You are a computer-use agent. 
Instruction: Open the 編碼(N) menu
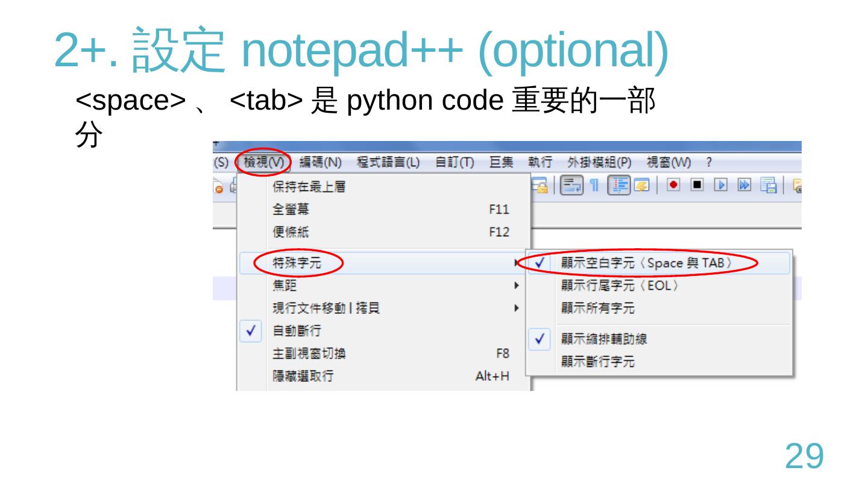(x=320, y=162)
